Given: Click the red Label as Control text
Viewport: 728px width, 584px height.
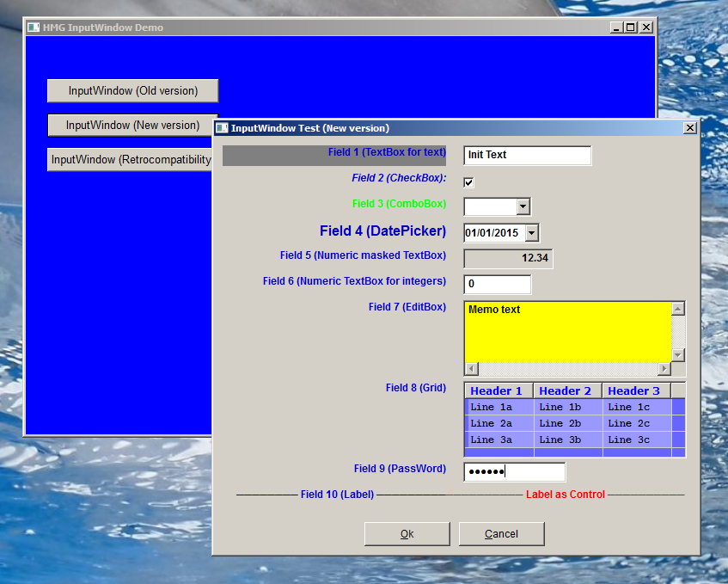Looking at the screenshot, I should point(567,495).
